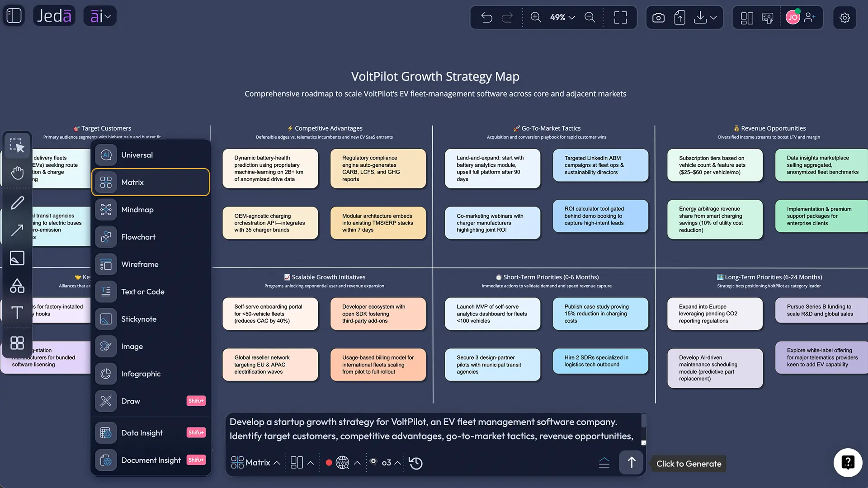Click the prompt text input field
868x488 pixels.
[433, 429]
